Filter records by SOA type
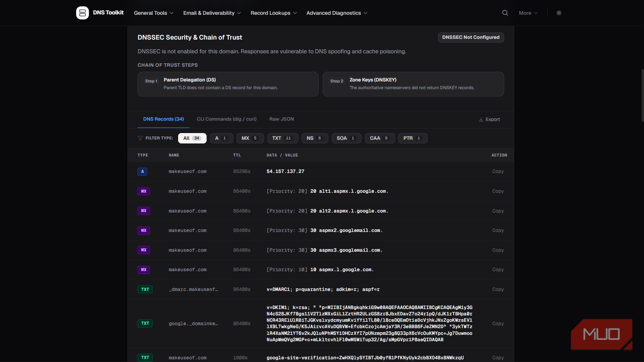 [346, 138]
